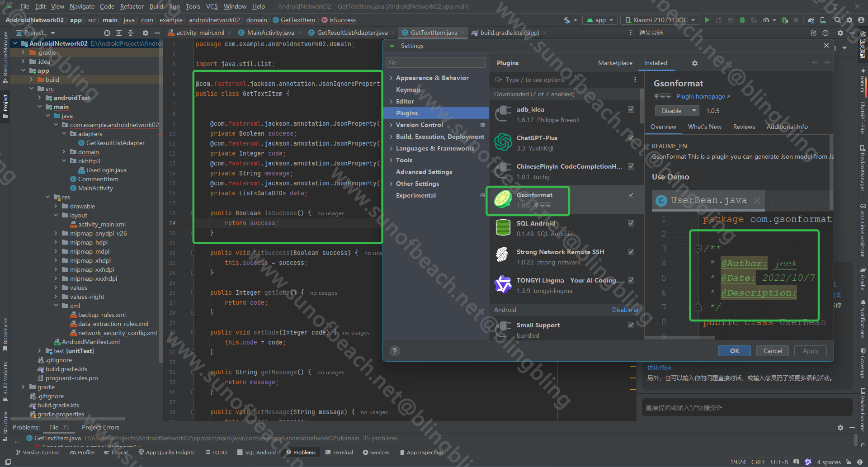Expand all icon in Project panel header

(119, 33)
